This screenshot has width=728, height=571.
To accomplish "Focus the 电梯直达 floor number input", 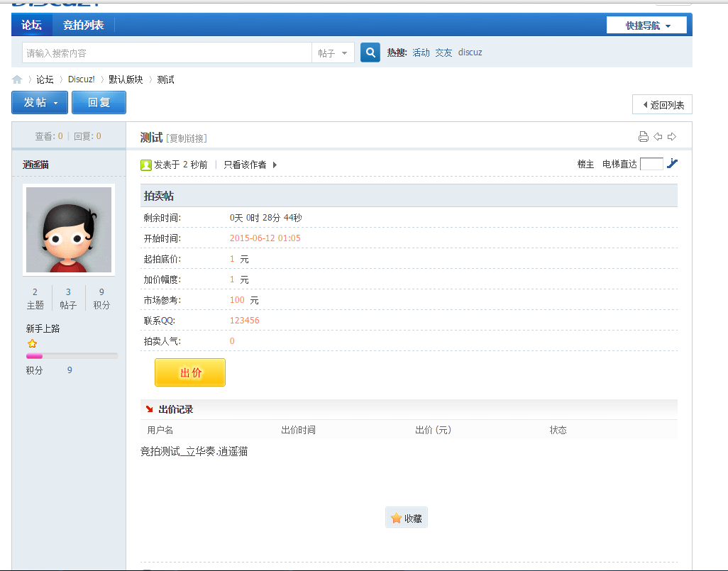I will tap(651, 164).
